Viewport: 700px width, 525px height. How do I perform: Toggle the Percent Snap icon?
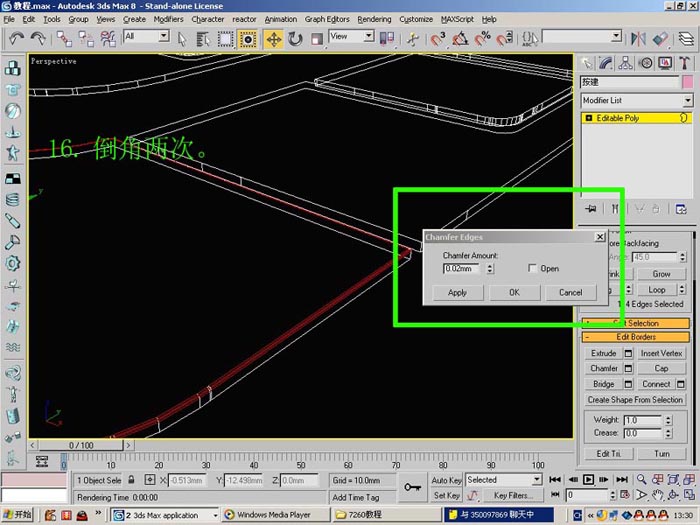483,39
